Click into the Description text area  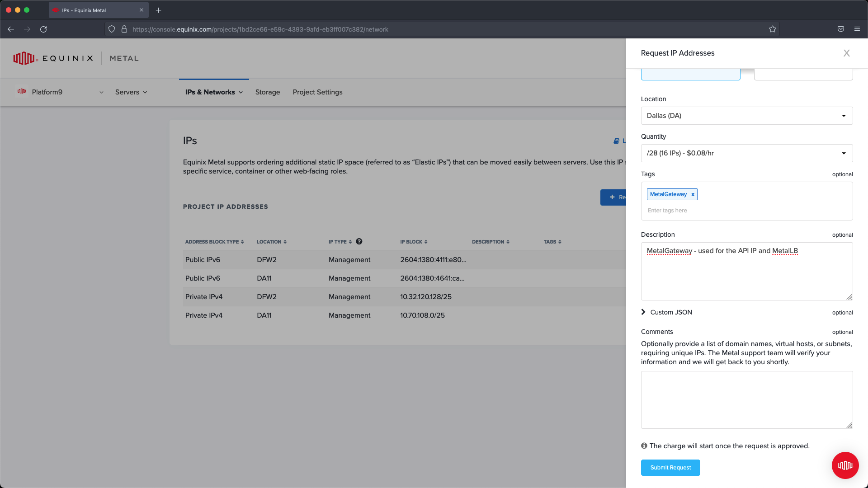pyautogui.click(x=747, y=272)
